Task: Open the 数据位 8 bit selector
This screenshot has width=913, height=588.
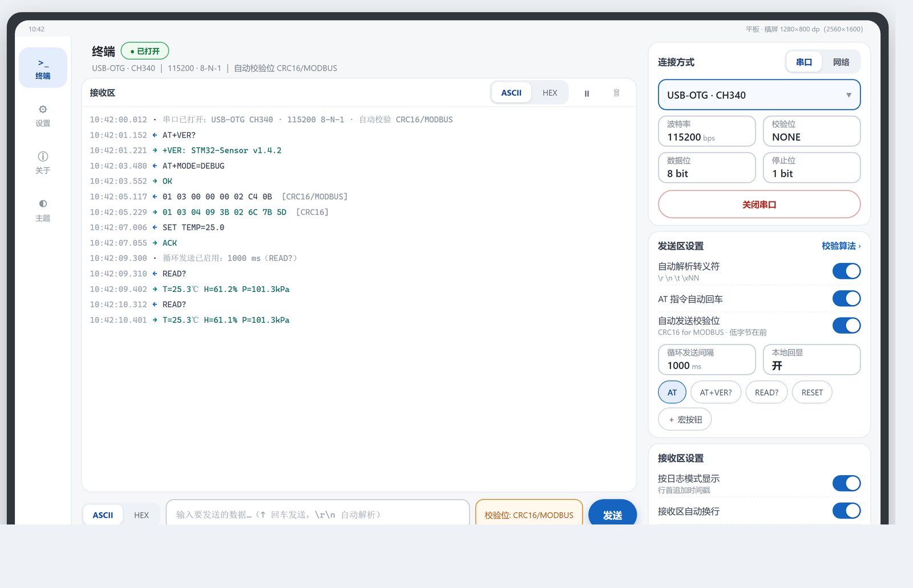Action: tap(707, 168)
